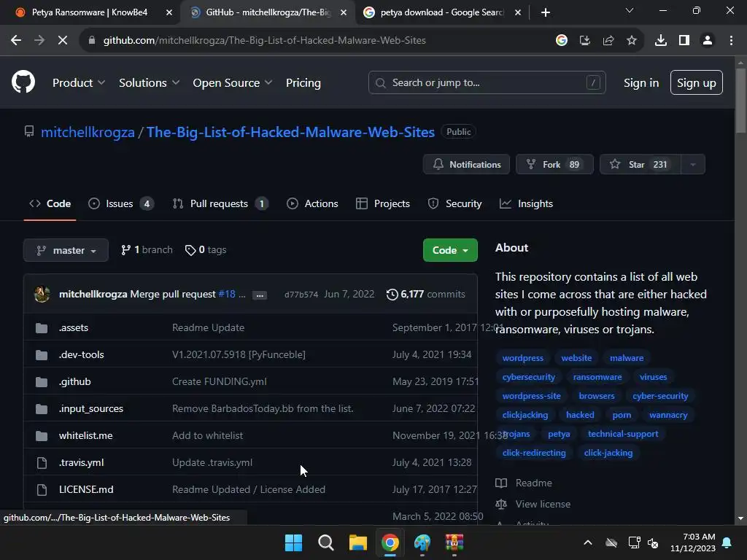The image size is (747, 560).
Task: Open the Windows notification bell
Action: coord(727,542)
